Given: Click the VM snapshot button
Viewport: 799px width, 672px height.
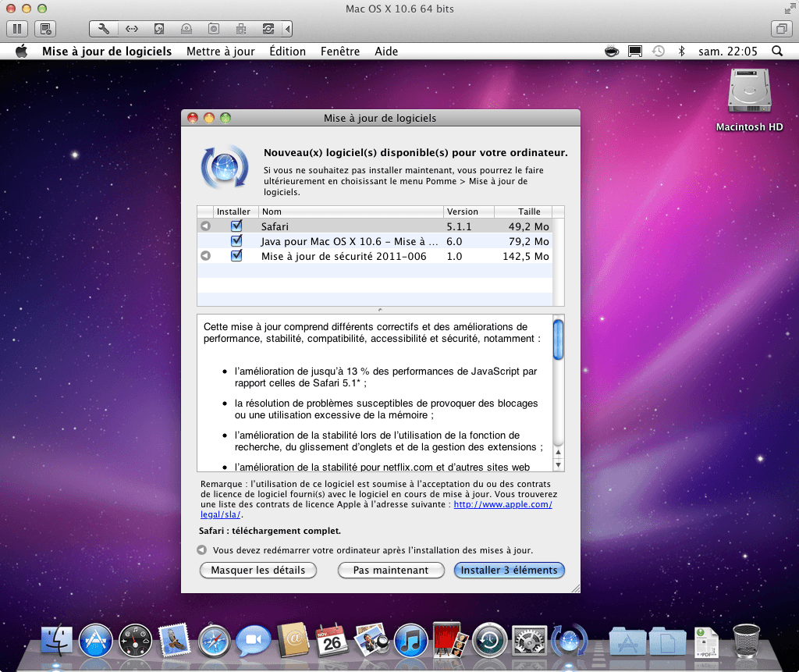Looking at the screenshot, I should [45, 29].
